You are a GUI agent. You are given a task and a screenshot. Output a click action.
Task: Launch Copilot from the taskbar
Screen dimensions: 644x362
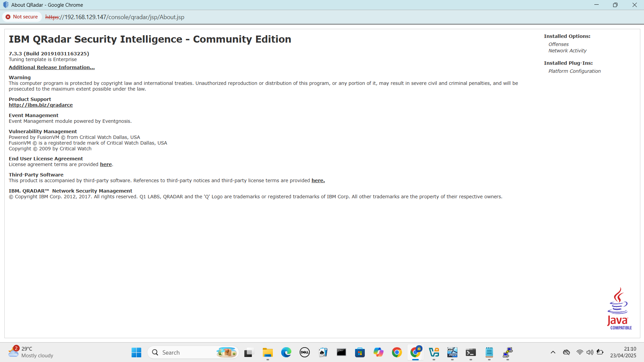point(378,352)
